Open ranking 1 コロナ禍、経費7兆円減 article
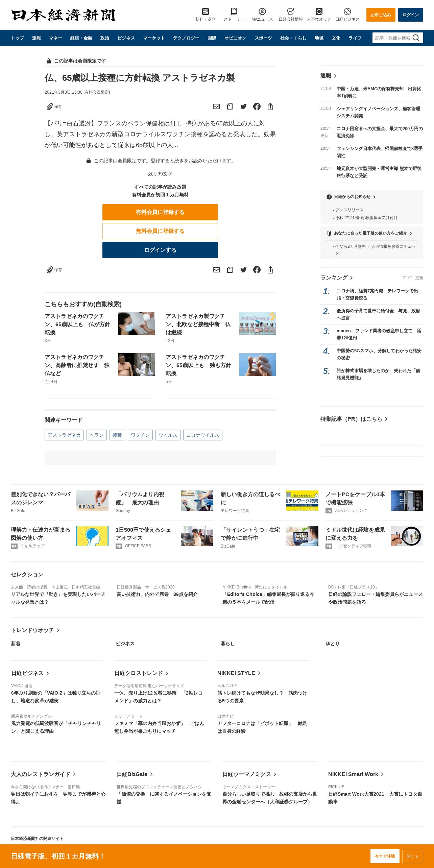Screen dimensions: 434x868 click(x=377, y=294)
